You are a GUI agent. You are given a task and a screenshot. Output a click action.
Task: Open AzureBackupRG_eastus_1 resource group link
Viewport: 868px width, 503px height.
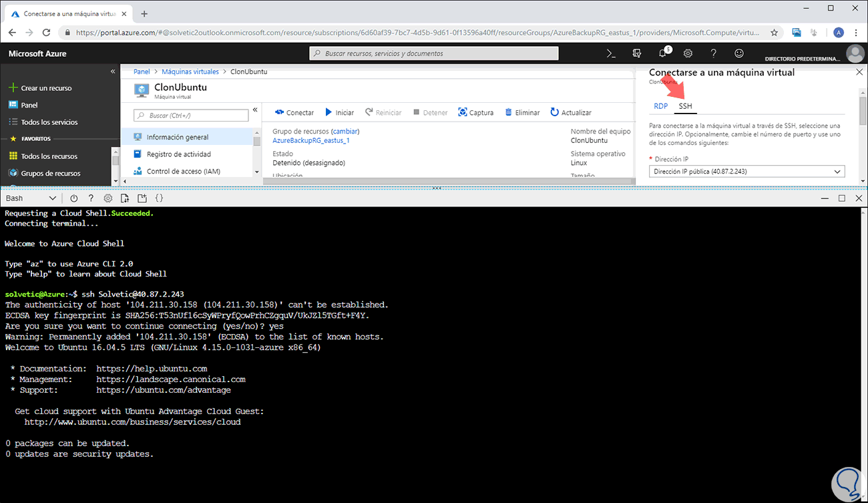coord(311,140)
